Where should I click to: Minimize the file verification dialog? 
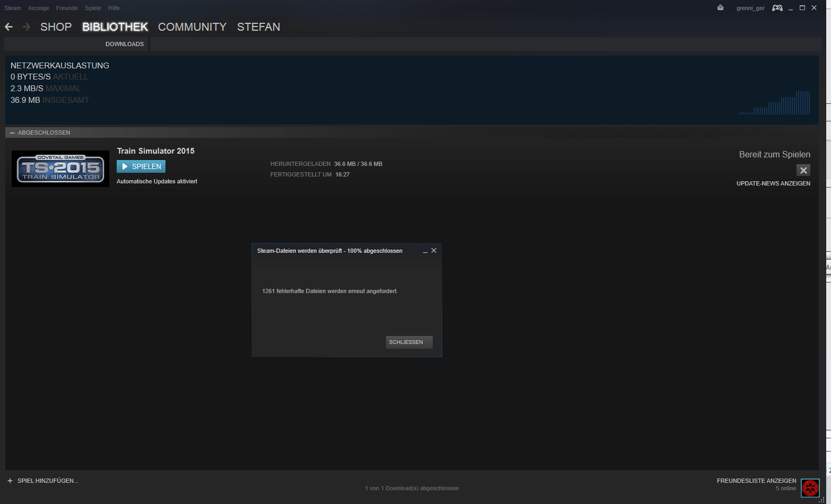425,251
